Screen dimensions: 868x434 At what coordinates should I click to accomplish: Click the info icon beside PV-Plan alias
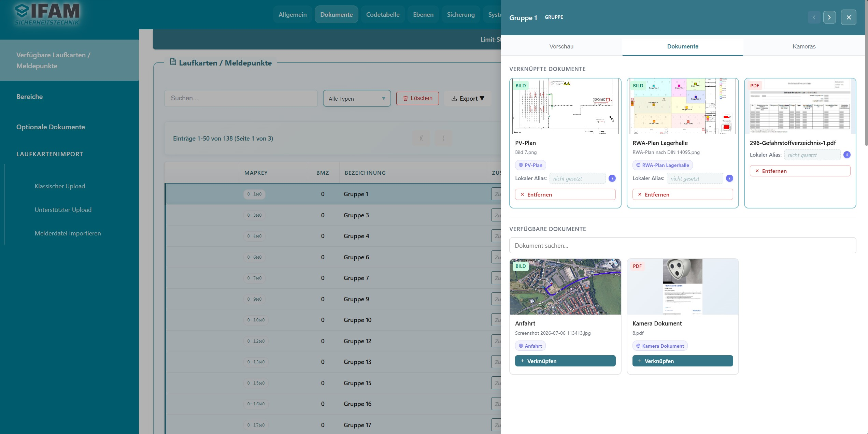pos(612,178)
